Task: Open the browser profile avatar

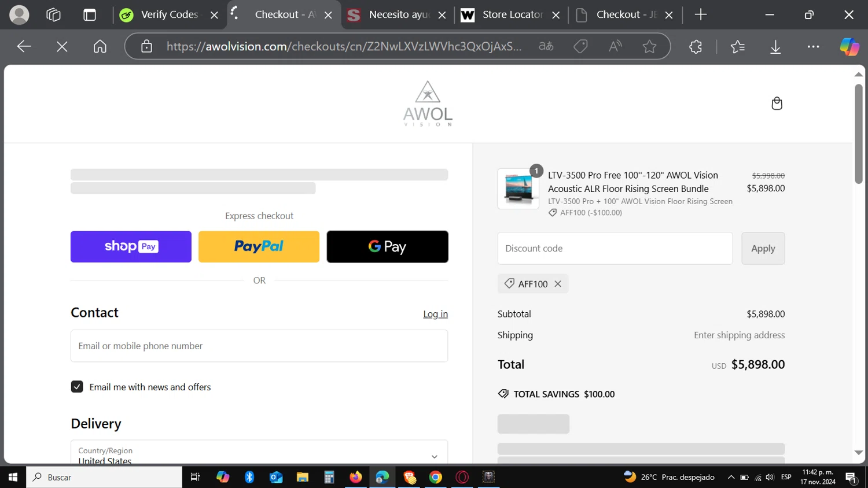Action: (x=19, y=15)
